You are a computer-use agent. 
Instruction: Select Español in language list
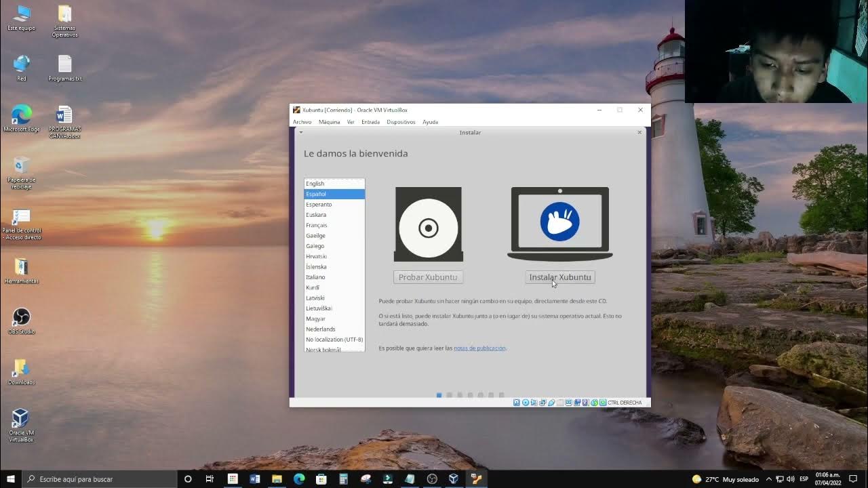pos(334,194)
